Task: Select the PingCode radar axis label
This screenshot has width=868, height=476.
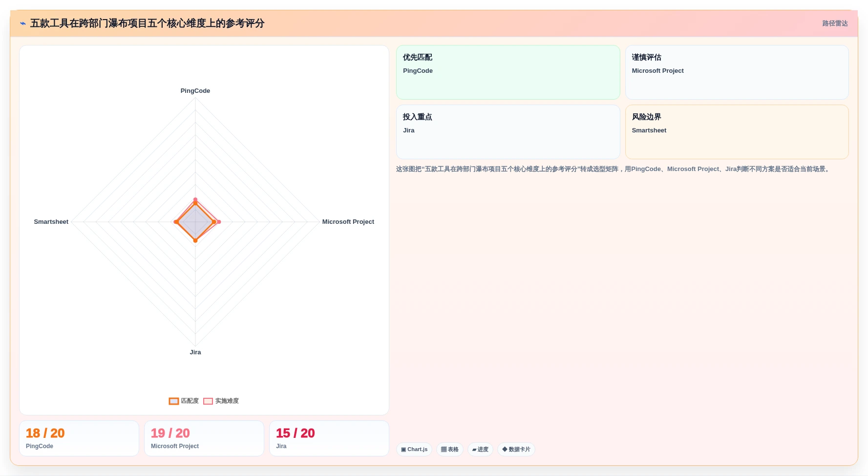Action: click(195, 91)
